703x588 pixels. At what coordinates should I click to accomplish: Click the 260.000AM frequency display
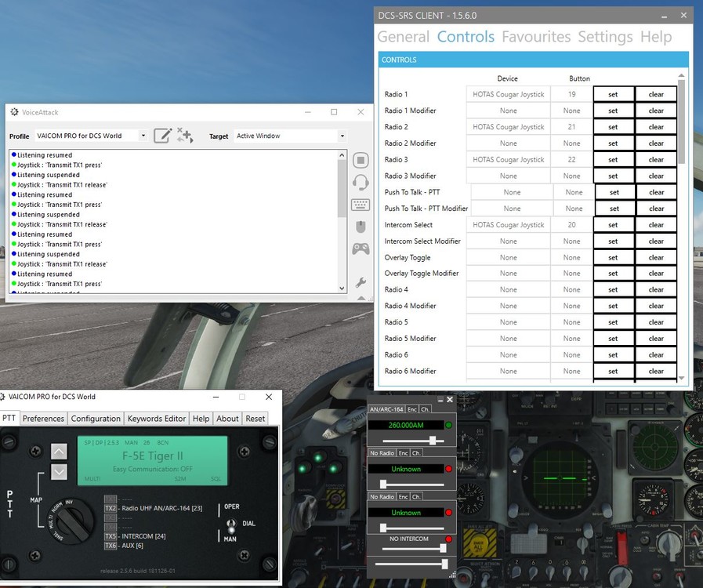click(x=406, y=425)
